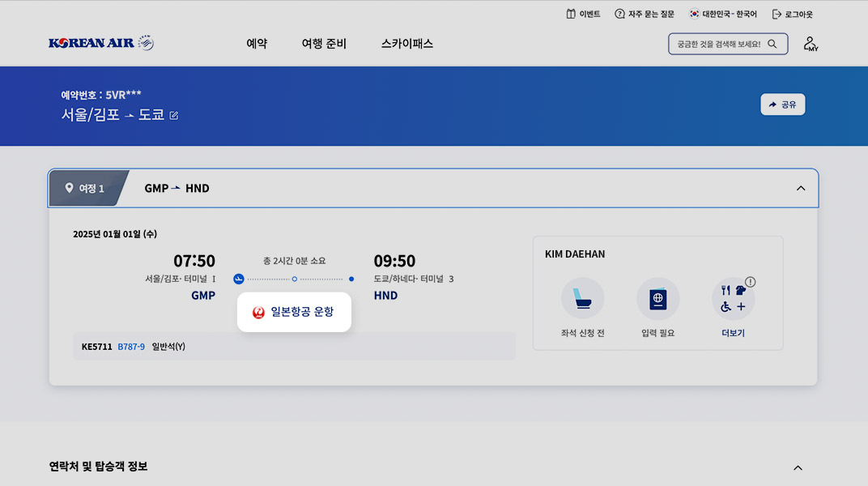This screenshot has height=486, width=868.
Task: Open the 더보기 link
Action: [x=733, y=333]
